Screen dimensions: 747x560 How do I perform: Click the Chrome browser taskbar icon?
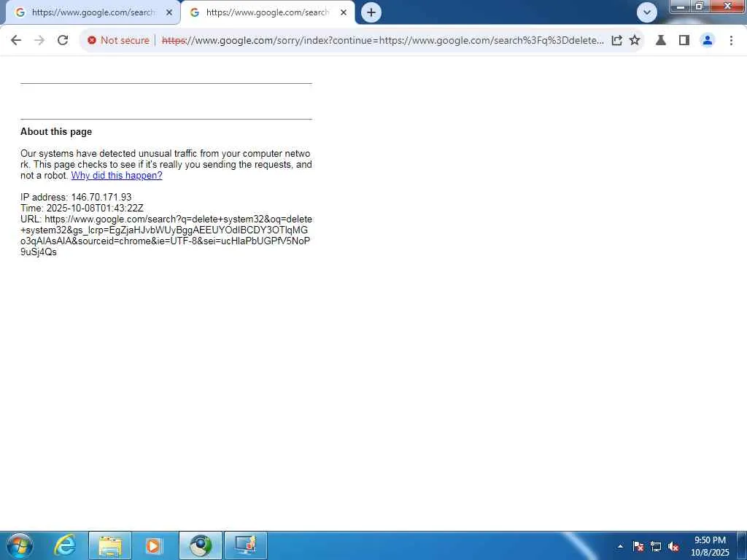201,545
